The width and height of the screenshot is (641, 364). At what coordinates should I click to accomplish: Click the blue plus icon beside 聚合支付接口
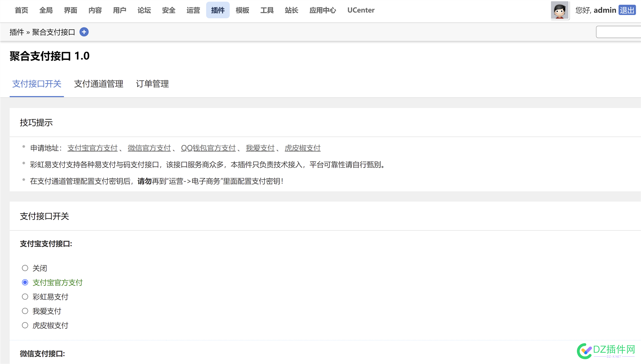84,32
